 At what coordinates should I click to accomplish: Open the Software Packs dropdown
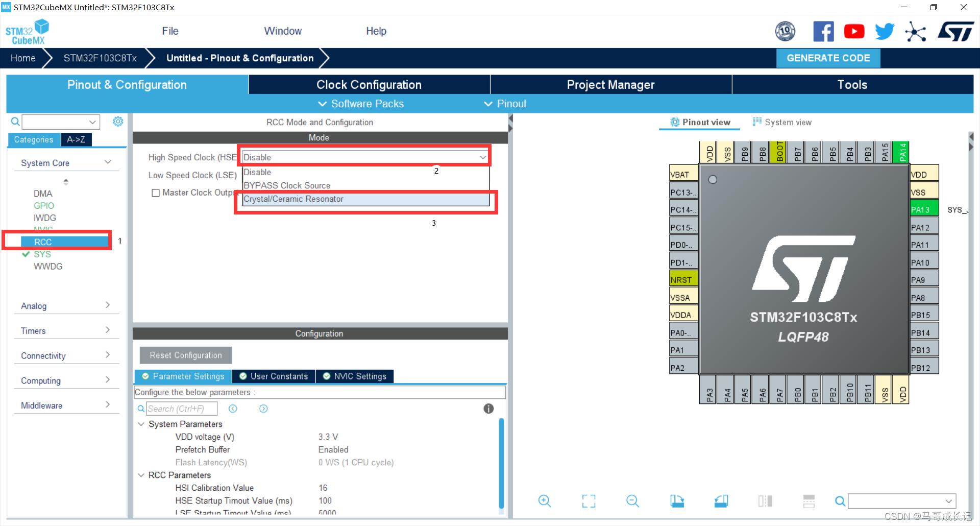click(x=361, y=104)
